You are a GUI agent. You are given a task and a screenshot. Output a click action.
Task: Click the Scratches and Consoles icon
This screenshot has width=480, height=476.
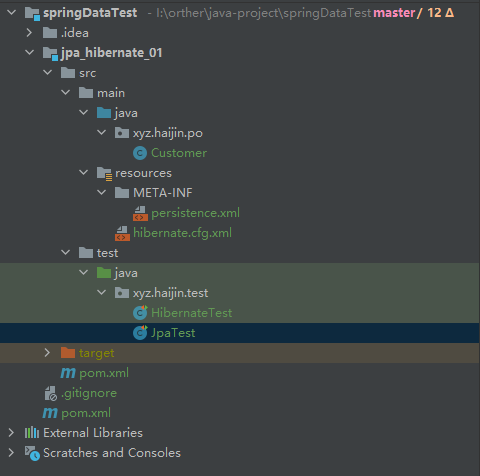click(32, 453)
